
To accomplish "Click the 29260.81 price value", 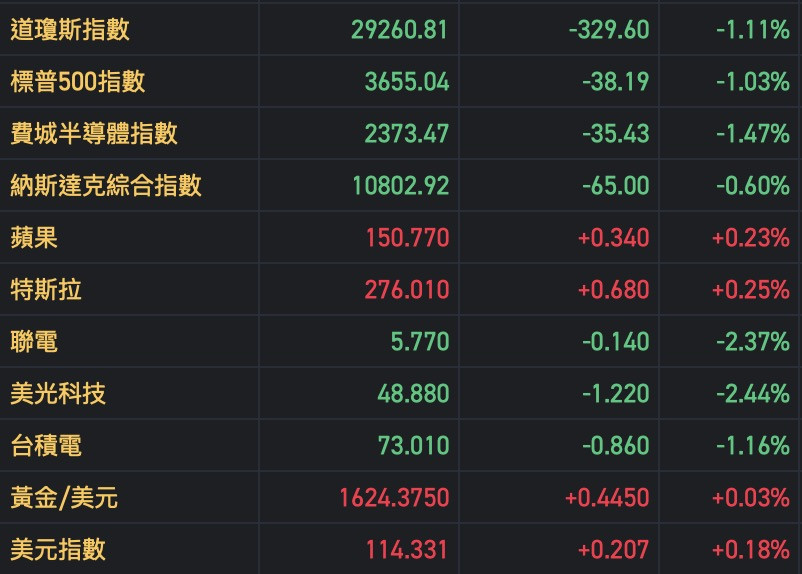I will [x=400, y=29].
